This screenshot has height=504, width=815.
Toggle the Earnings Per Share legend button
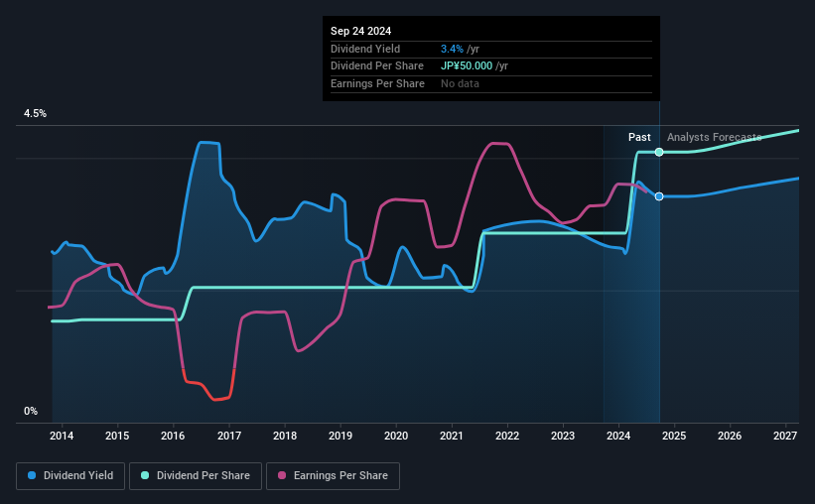[x=333, y=476]
